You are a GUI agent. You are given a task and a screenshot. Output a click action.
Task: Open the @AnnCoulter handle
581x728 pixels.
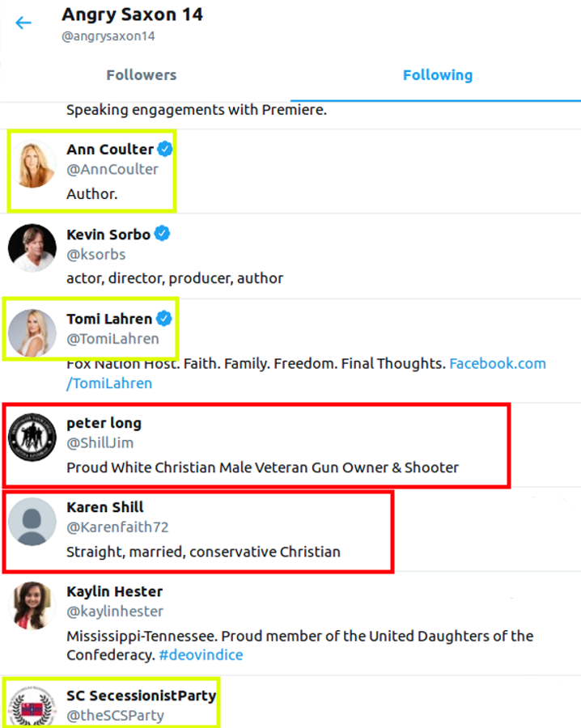coord(112,170)
